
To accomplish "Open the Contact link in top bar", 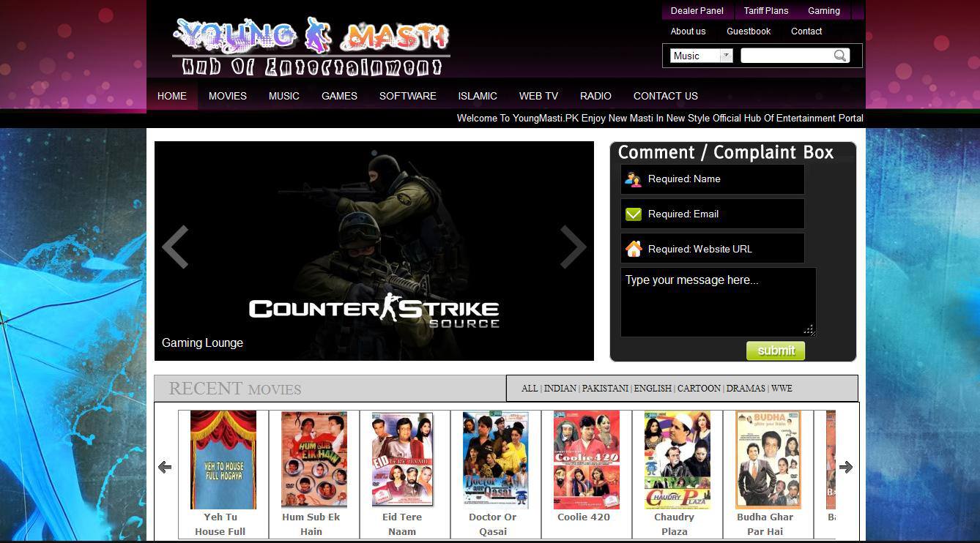I will point(806,31).
